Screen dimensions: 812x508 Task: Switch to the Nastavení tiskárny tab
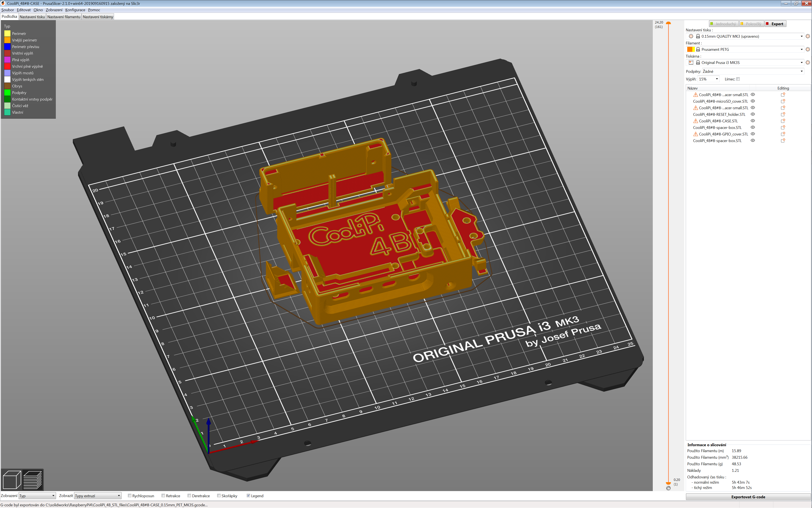98,17
